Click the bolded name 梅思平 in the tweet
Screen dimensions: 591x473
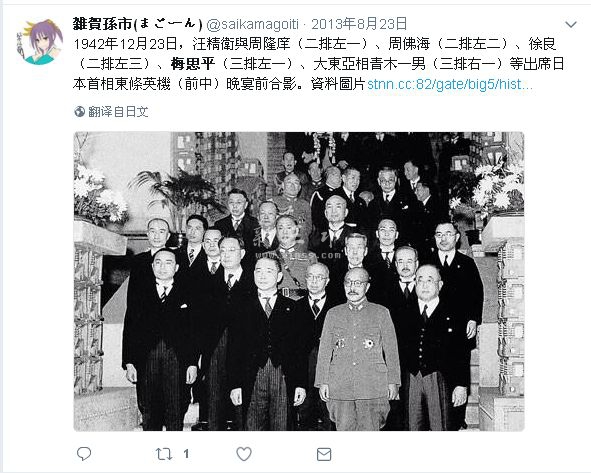(193, 64)
